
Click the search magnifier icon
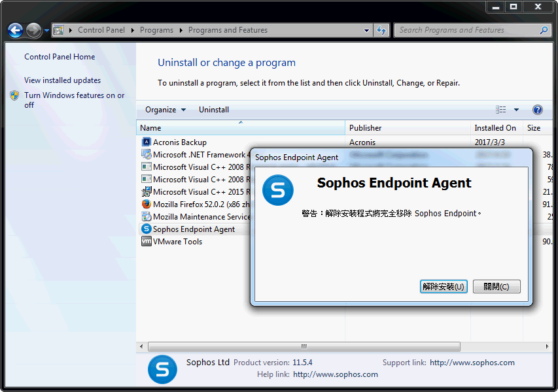544,30
